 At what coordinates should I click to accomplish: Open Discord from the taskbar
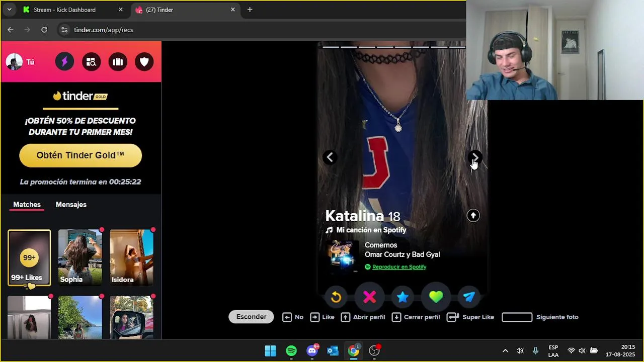[x=312, y=351]
